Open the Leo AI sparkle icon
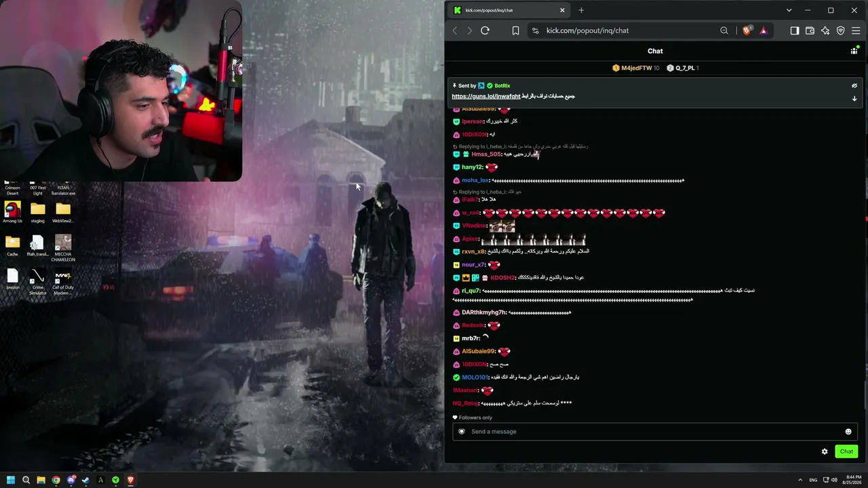 825,30
